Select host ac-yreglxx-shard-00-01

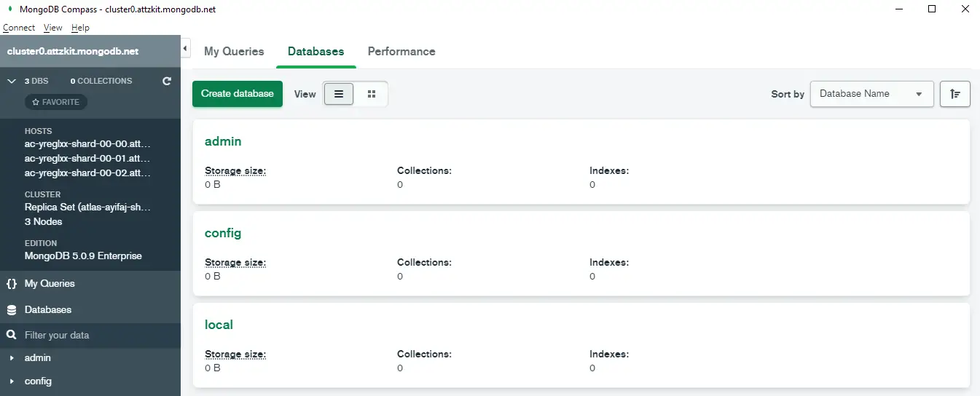87,159
